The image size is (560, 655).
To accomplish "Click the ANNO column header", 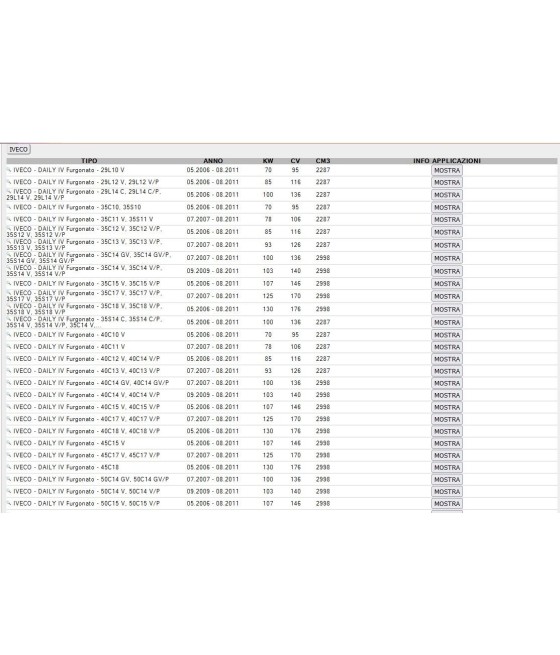I will click(x=213, y=160).
